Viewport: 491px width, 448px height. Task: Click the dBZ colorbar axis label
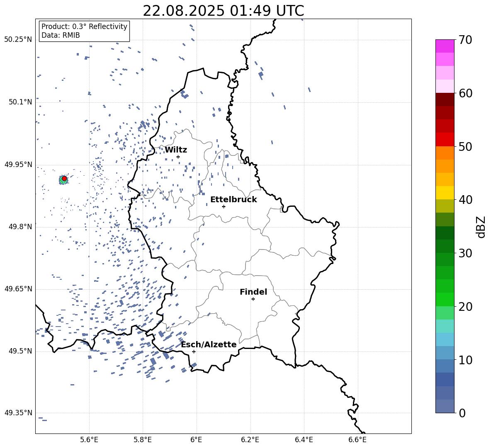(x=481, y=227)
